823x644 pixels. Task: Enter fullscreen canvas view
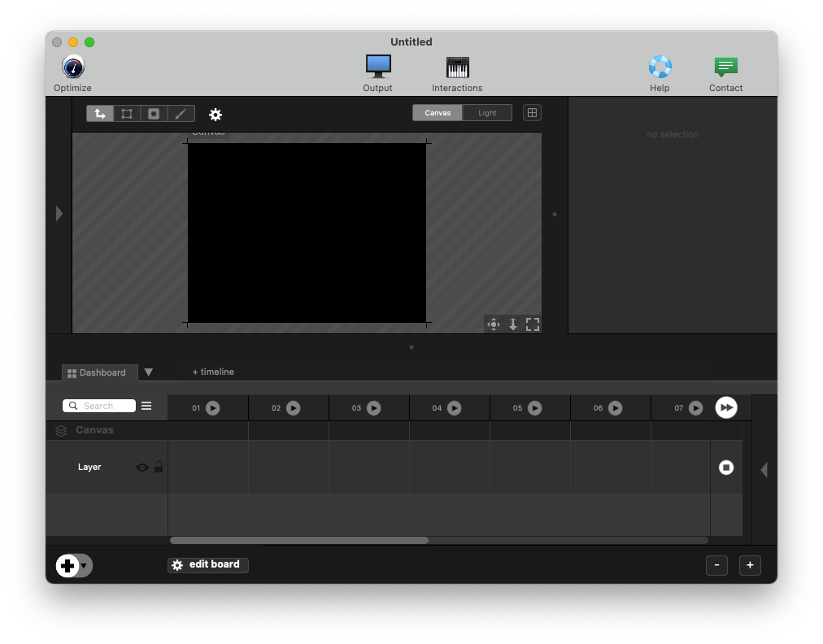532,324
